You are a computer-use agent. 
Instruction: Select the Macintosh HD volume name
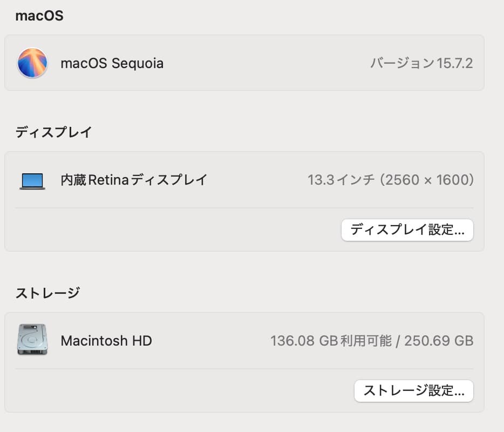(x=106, y=341)
